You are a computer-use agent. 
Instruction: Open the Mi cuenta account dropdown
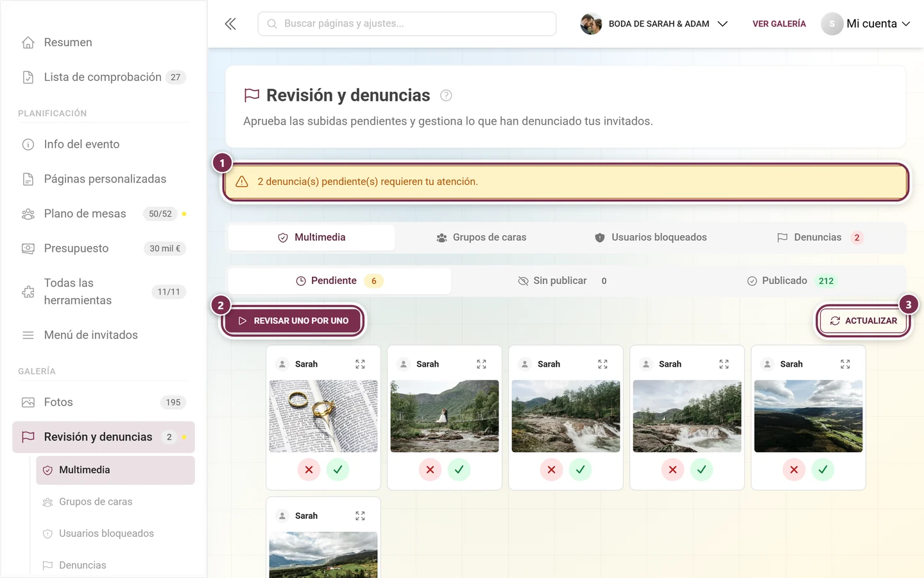tap(866, 24)
